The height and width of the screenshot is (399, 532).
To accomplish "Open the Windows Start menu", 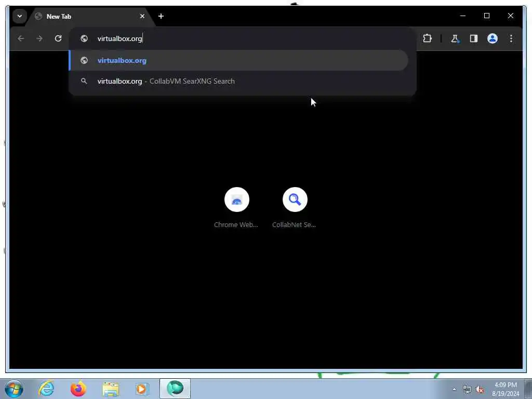I will click(14, 389).
